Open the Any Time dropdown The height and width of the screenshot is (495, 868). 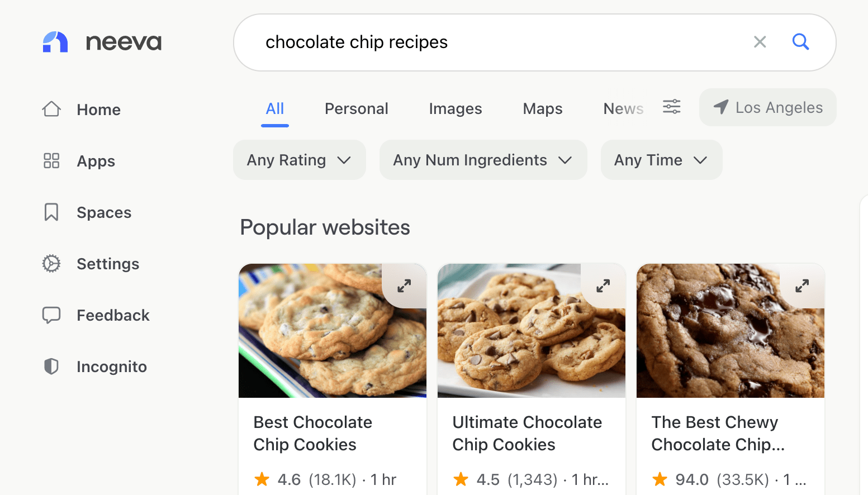coord(662,160)
